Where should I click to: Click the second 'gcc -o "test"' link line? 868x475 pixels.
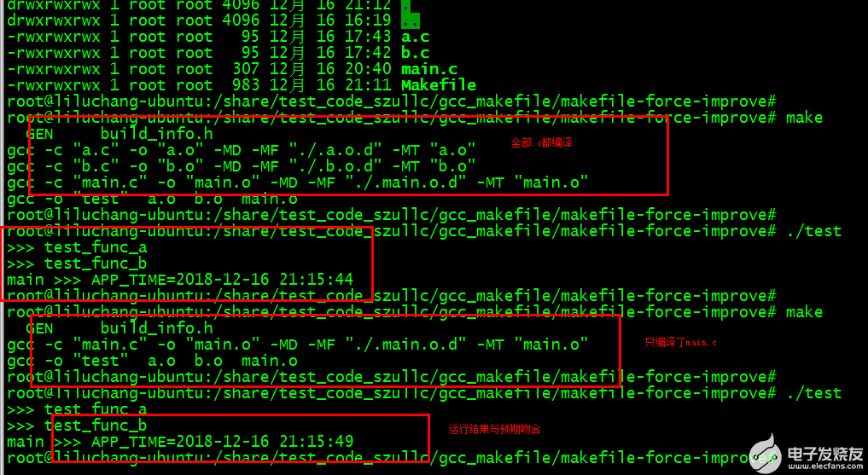pos(152,361)
